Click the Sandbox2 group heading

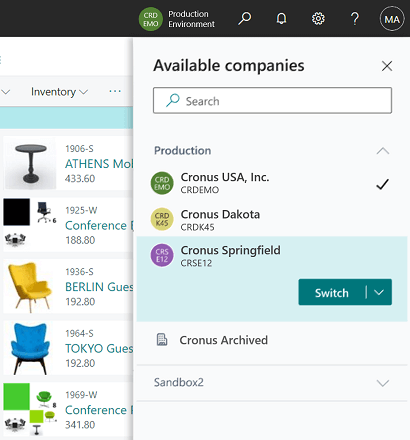tap(179, 382)
